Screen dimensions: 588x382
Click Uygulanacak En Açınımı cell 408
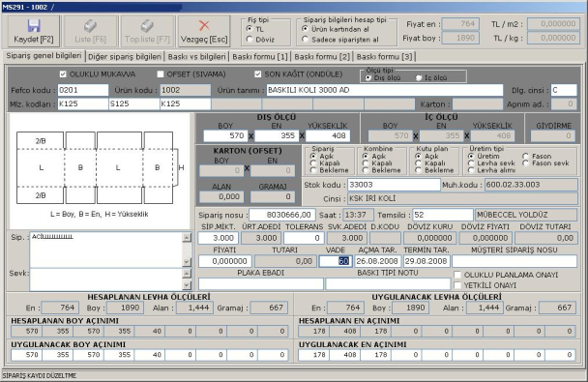pos(344,355)
